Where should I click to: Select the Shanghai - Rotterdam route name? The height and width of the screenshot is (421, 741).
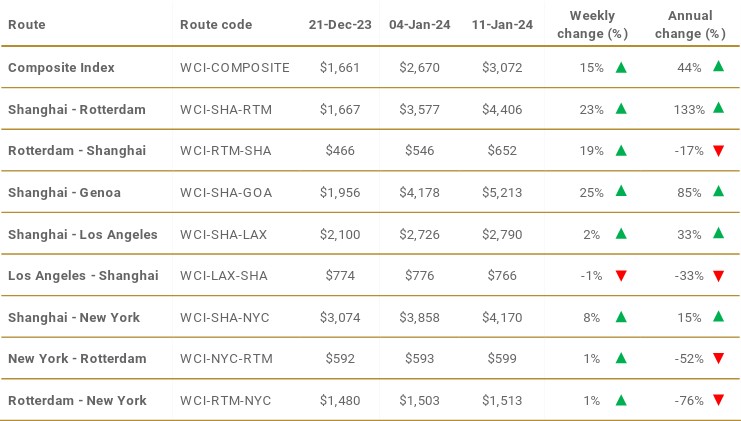coord(77,109)
